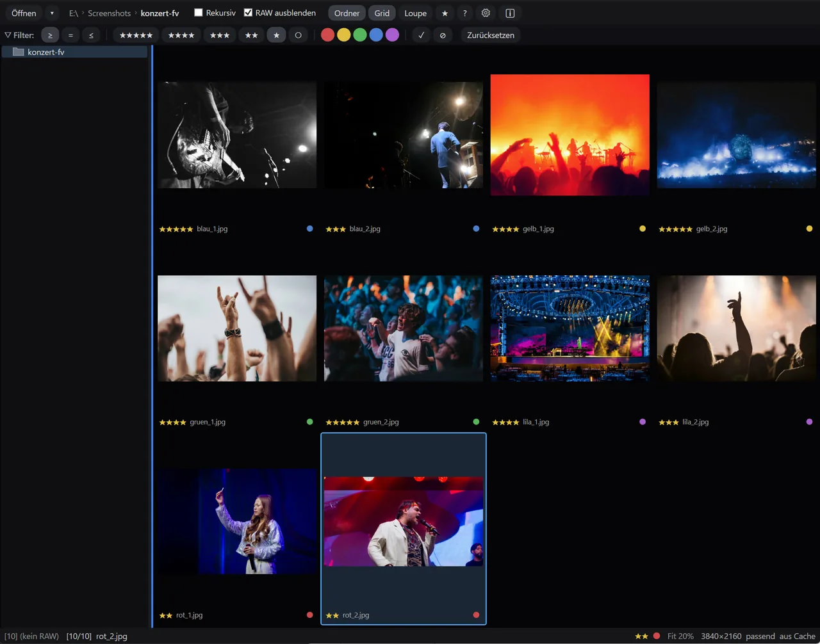Switch to Grid view
This screenshot has height=644, width=820.
click(382, 13)
